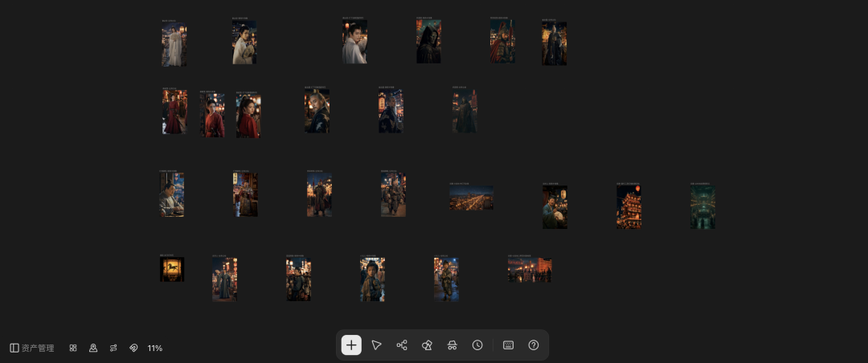
Task: Click the connection-path settings icon
Action: coord(113,348)
